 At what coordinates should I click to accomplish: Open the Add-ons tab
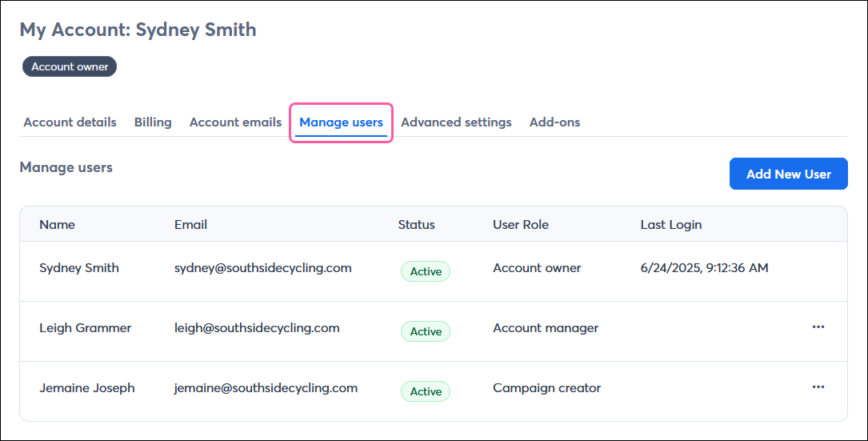click(x=554, y=122)
